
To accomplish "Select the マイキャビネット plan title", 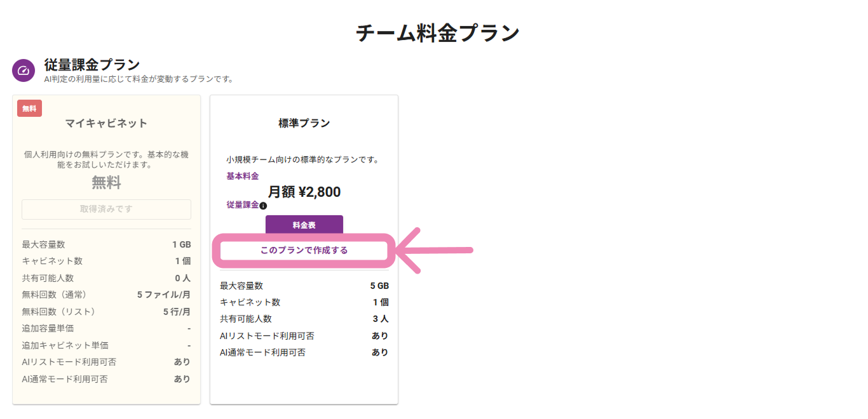I will [106, 123].
